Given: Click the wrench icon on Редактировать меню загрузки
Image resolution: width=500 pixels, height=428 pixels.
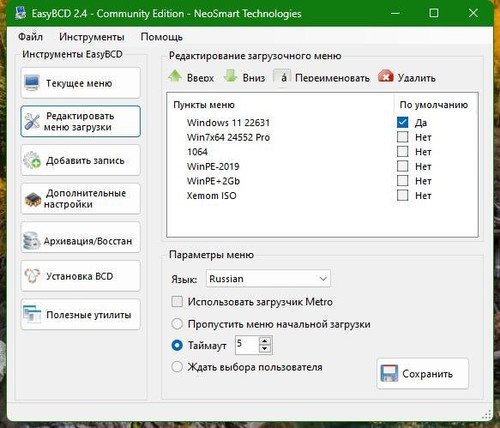Looking at the screenshot, I should [32, 121].
